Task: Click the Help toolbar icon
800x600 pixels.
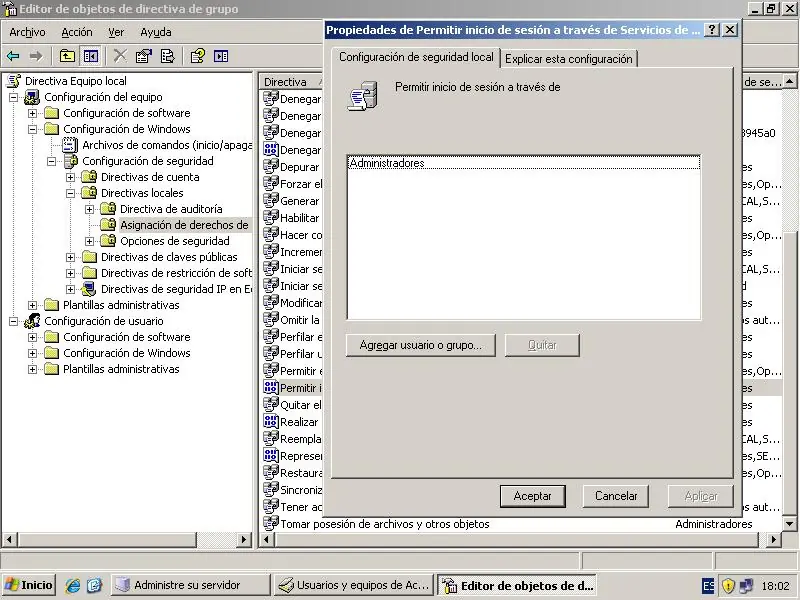Action: (197, 56)
